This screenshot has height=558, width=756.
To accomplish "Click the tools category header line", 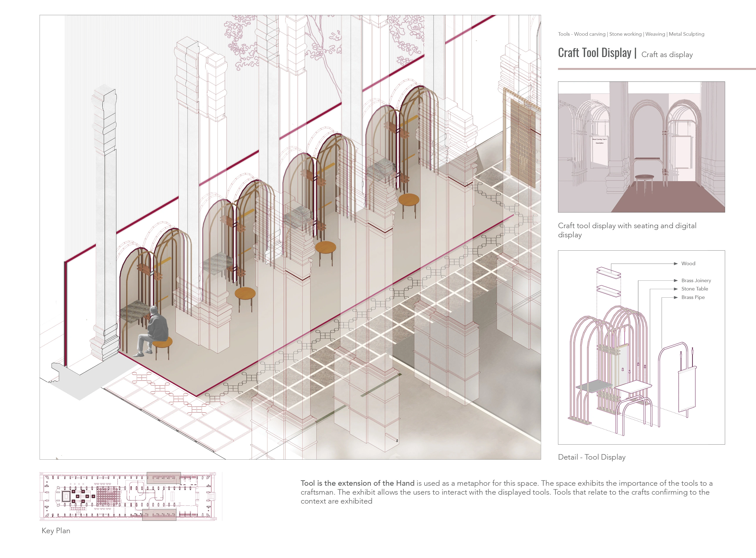I will tap(631, 34).
